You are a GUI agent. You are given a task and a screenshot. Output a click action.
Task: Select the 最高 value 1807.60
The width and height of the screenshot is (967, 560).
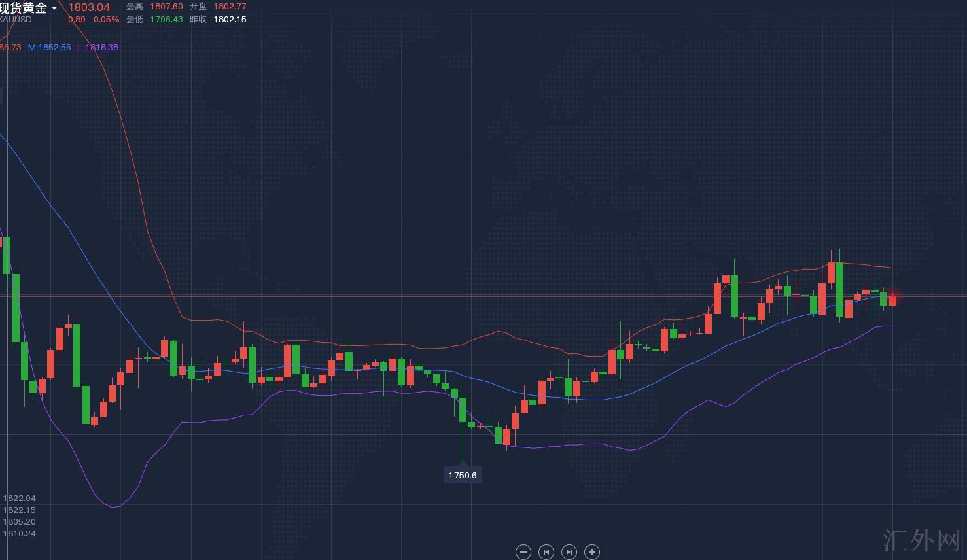tap(166, 7)
